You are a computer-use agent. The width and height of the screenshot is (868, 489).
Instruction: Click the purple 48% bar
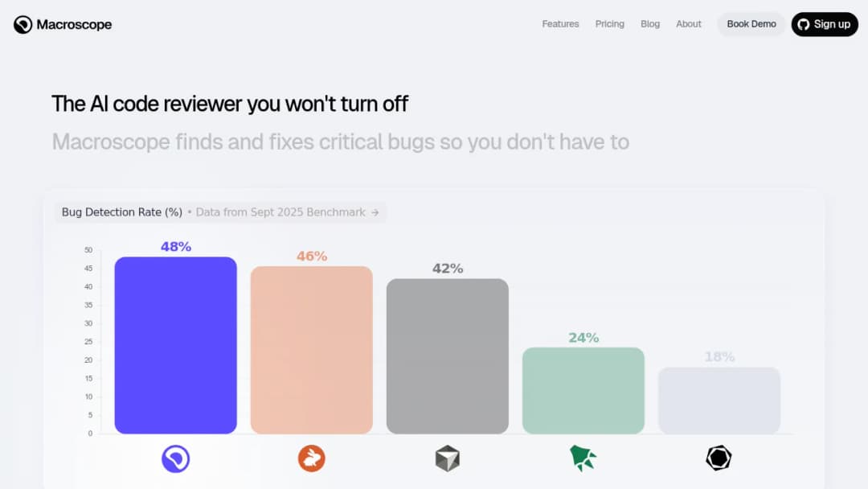[175, 345]
